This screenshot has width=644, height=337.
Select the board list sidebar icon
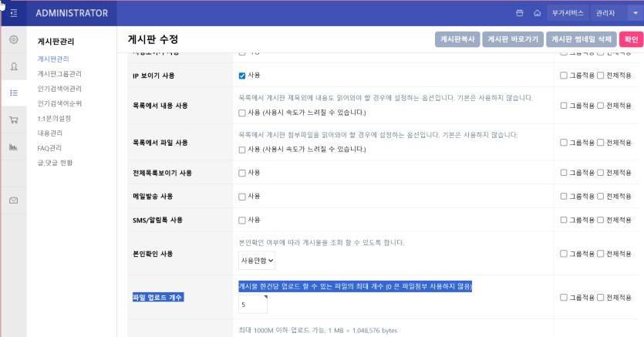pyautogui.click(x=14, y=93)
